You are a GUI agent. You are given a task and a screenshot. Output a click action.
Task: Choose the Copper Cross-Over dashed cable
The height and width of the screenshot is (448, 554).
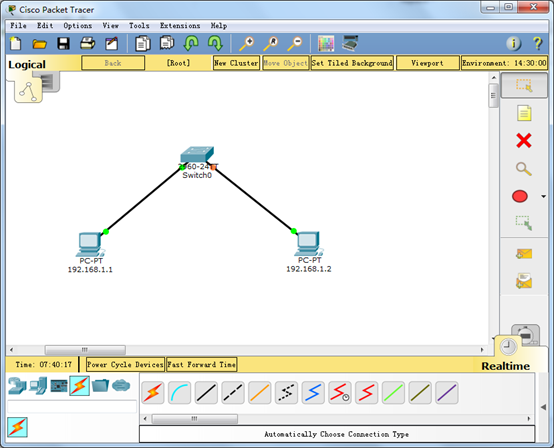pos(233,393)
